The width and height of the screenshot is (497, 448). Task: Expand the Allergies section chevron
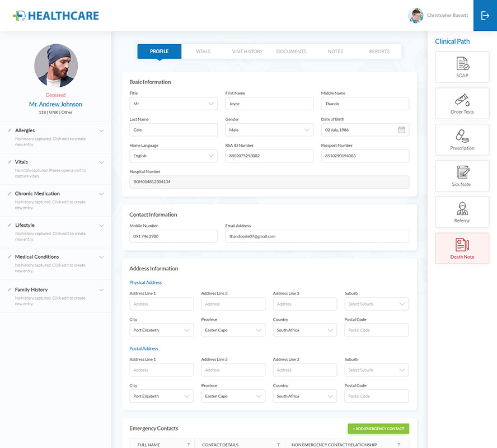(101, 130)
